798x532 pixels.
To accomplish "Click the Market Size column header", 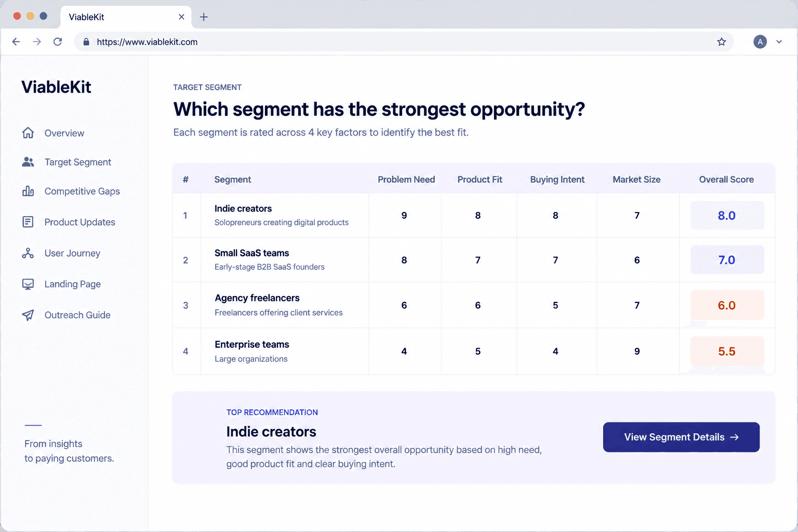I will [636, 179].
